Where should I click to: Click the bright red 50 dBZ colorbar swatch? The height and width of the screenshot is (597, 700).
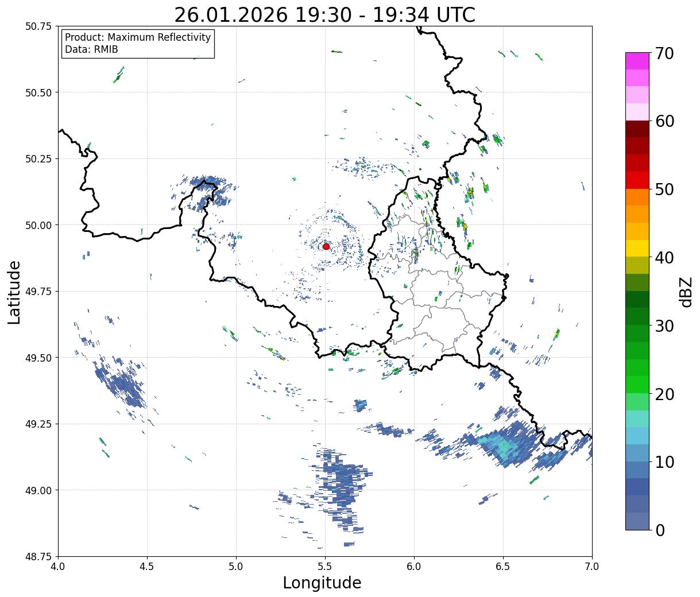637,180
